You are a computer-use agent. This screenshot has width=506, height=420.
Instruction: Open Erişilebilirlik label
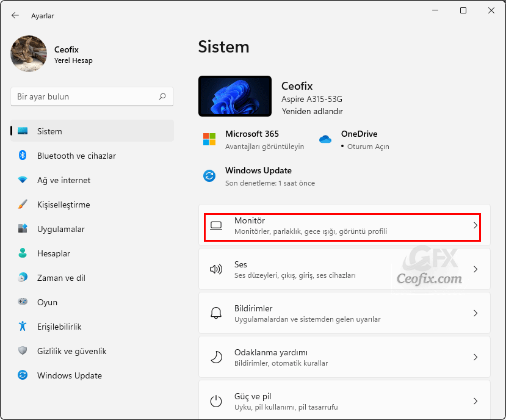click(x=59, y=327)
